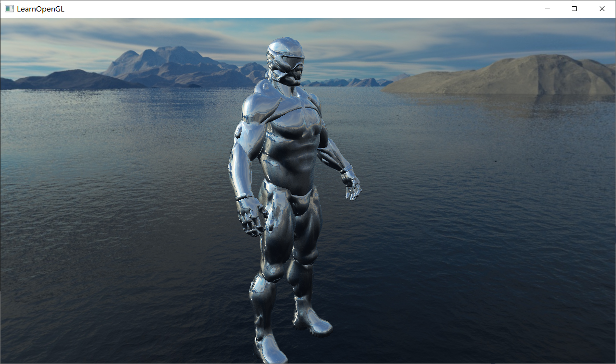Close the LearnOpenGL window
Viewport: 616px width, 364px height.
click(x=602, y=9)
